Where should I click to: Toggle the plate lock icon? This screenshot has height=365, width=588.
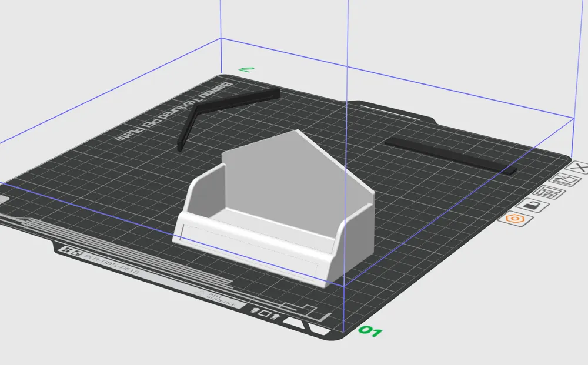coord(533,205)
